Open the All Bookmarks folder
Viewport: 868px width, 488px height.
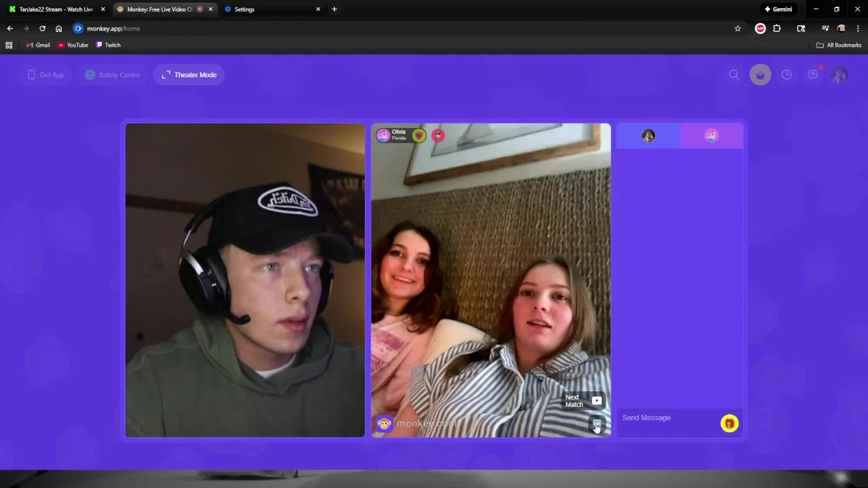pyautogui.click(x=839, y=45)
